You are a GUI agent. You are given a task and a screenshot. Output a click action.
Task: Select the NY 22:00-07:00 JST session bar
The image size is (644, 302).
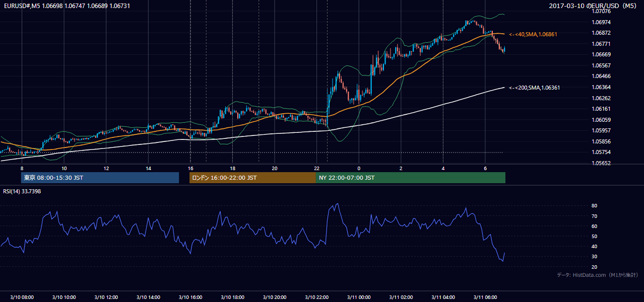tap(411, 178)
